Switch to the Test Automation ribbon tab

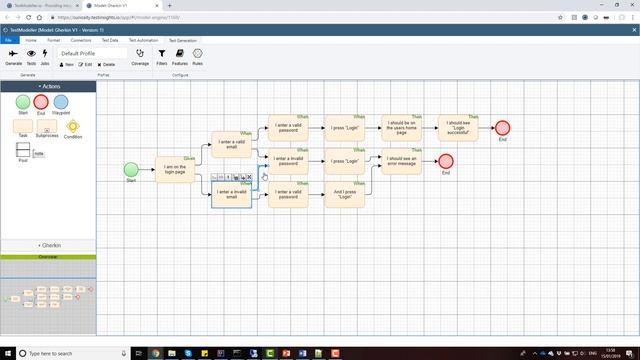[x=143, y=40]
